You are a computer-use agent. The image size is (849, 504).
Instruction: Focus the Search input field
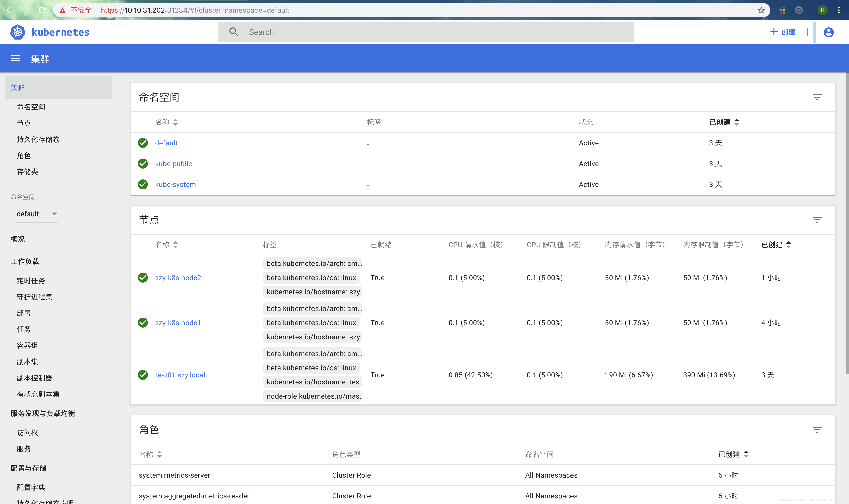pyautogui.click(x=426, y=32)
